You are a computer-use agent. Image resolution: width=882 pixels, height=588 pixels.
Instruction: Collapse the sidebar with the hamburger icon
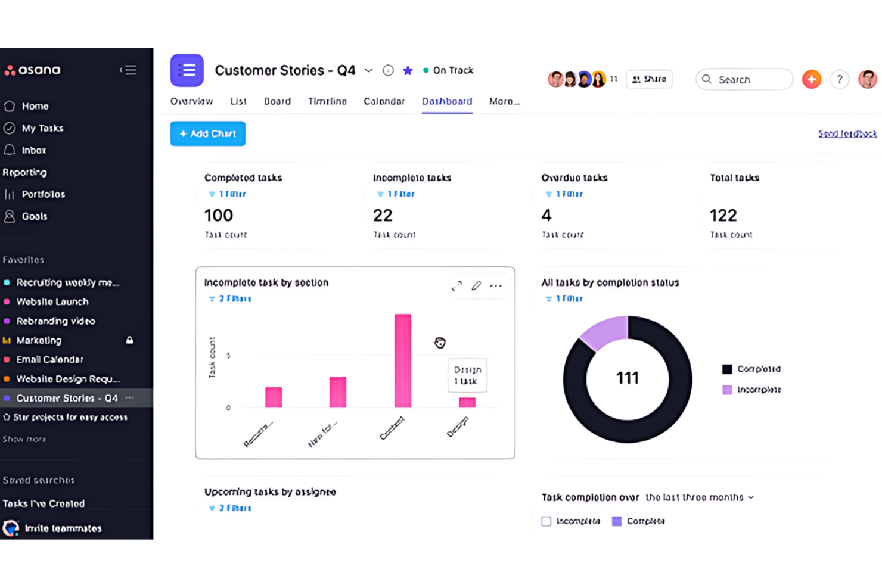(128, 70)
